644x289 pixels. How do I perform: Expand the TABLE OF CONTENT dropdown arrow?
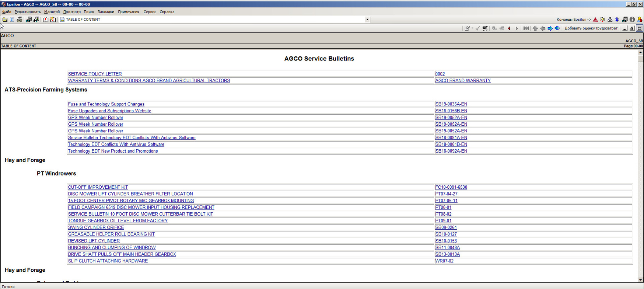point(367,20)
